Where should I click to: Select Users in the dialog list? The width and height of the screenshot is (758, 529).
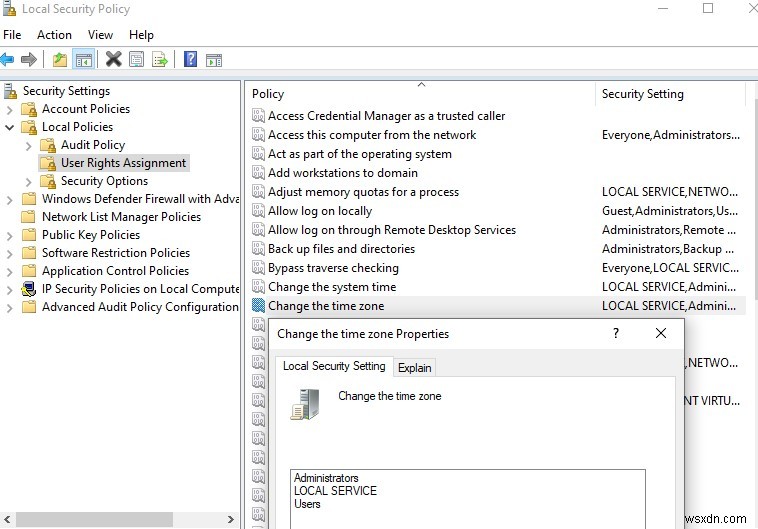(x=307, y=504)
